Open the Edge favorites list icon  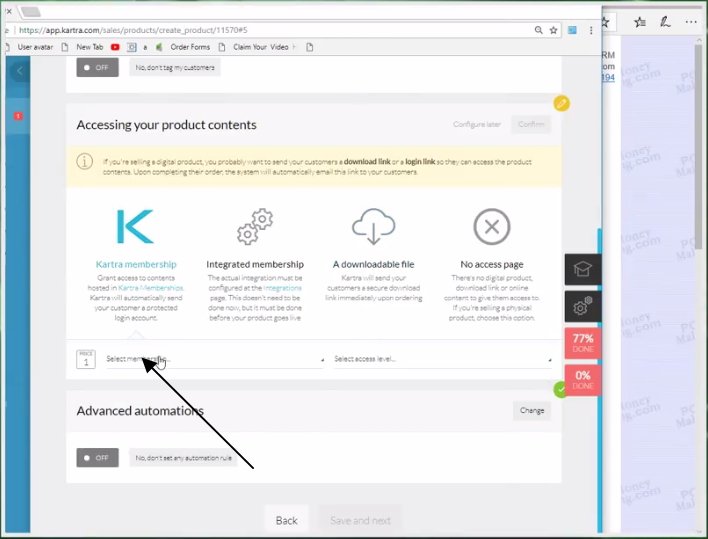click(x=640, y=22)
